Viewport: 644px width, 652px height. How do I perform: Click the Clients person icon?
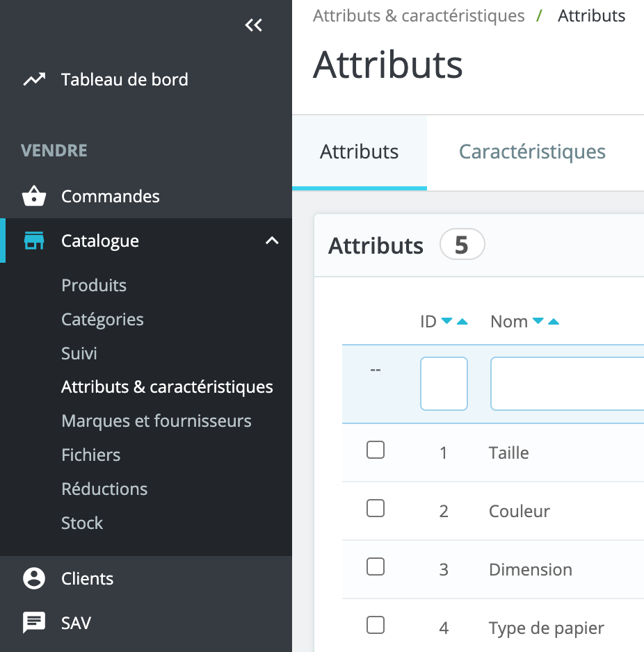coord(34,579)
